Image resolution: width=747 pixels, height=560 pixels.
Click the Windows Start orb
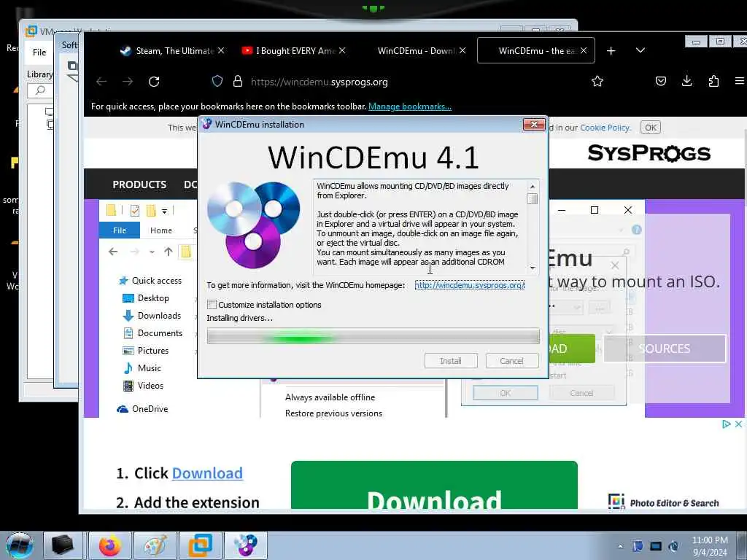coord(19,545)
